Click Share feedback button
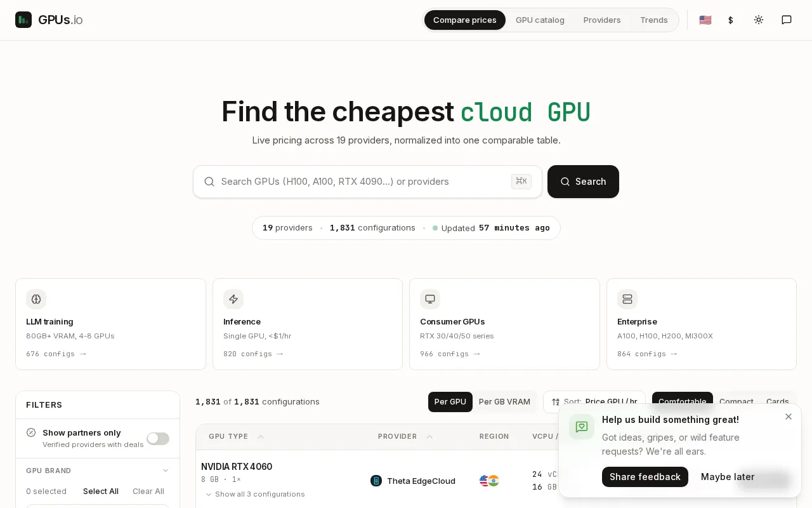812x508 pixels. tap(645, 477)
